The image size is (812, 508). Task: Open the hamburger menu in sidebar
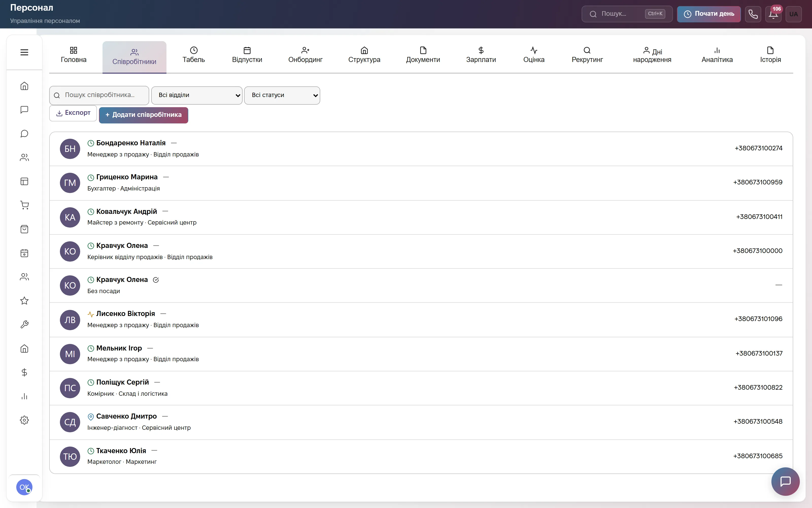point(24,52)
